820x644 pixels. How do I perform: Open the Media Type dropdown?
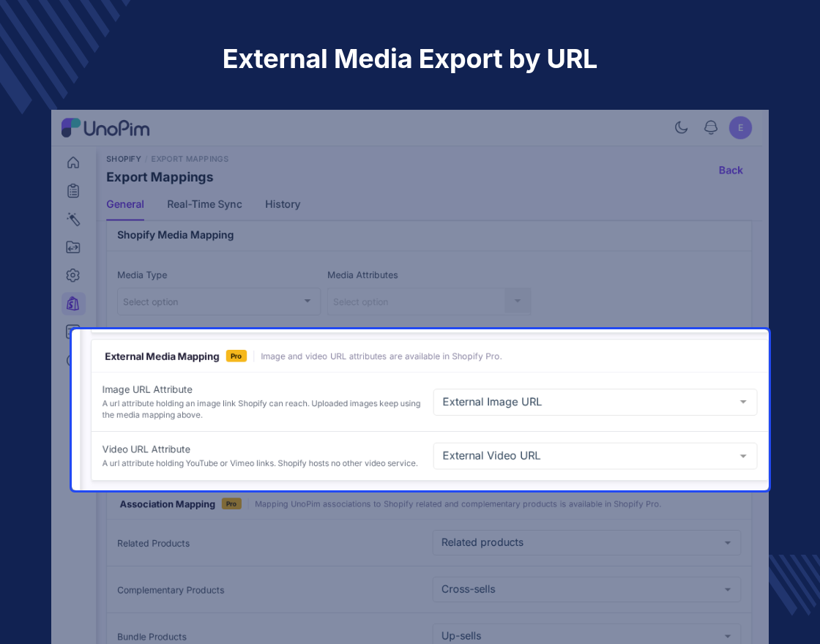pyautogui.click(x=219, y=302)
